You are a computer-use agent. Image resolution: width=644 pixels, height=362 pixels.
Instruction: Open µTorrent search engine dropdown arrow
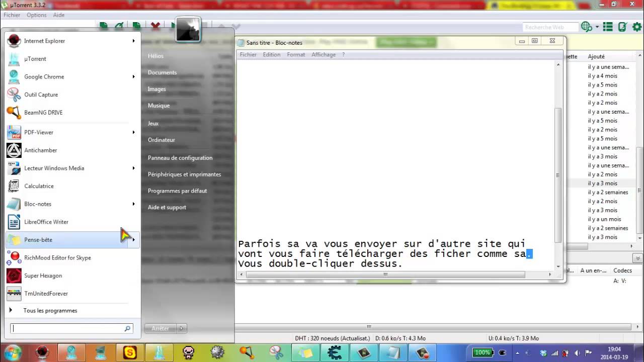click(597, 27)
